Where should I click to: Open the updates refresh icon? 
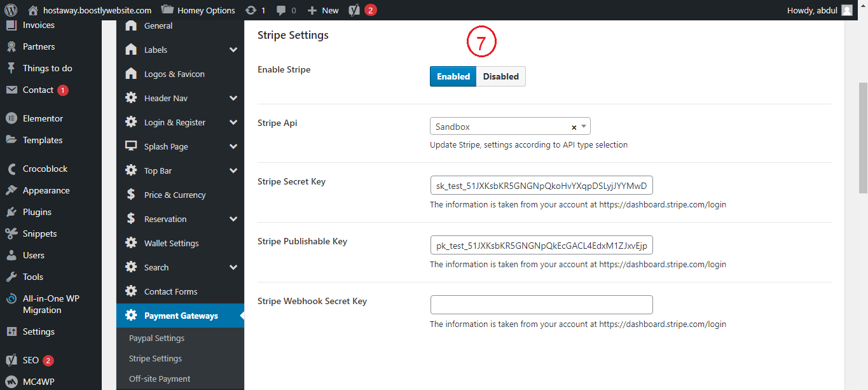(251, 10)
